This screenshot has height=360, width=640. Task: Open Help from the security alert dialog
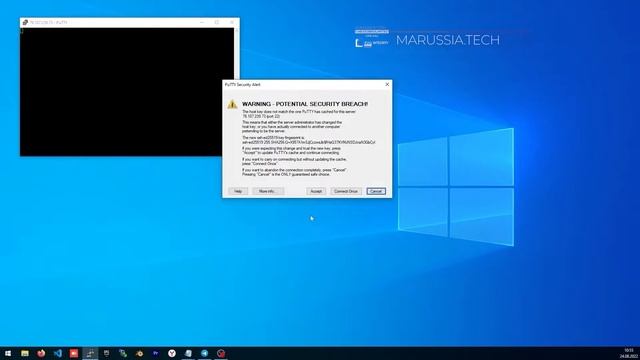point(238,191)
